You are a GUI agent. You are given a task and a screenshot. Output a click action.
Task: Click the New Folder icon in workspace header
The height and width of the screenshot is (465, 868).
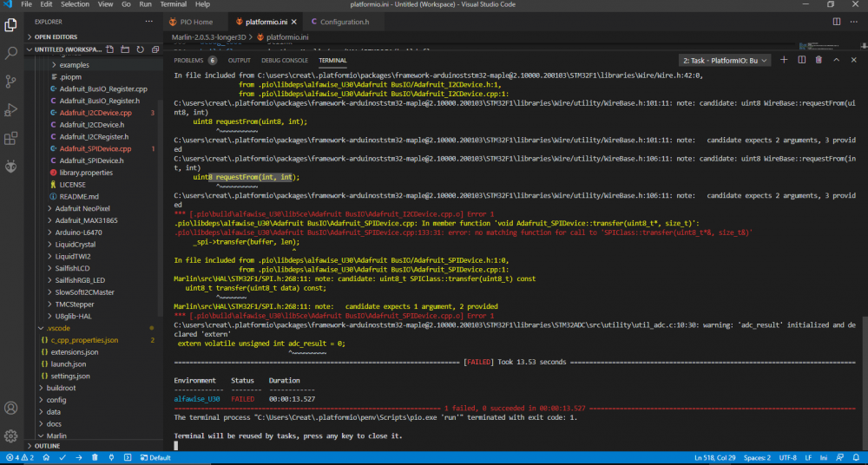tap(125, 49)
